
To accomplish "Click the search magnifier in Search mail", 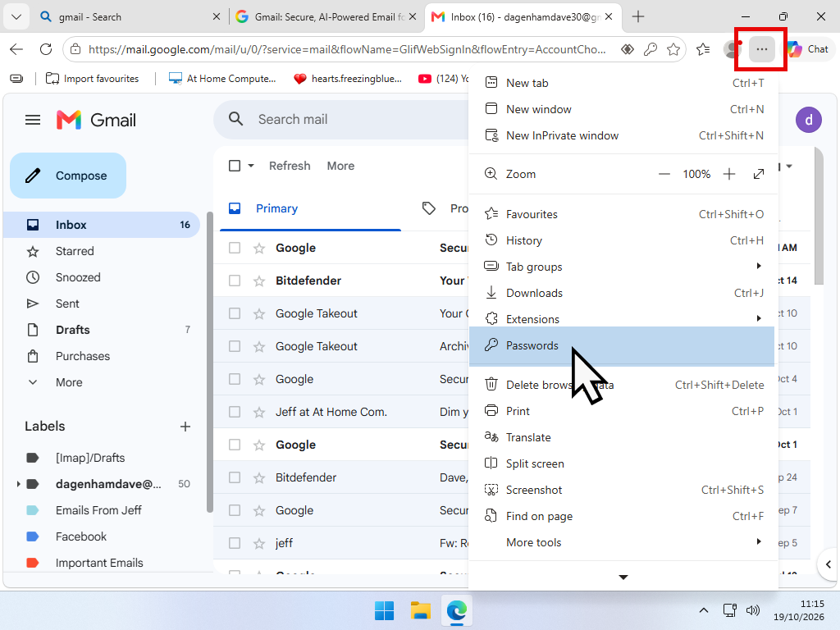I will coord(235,119).
